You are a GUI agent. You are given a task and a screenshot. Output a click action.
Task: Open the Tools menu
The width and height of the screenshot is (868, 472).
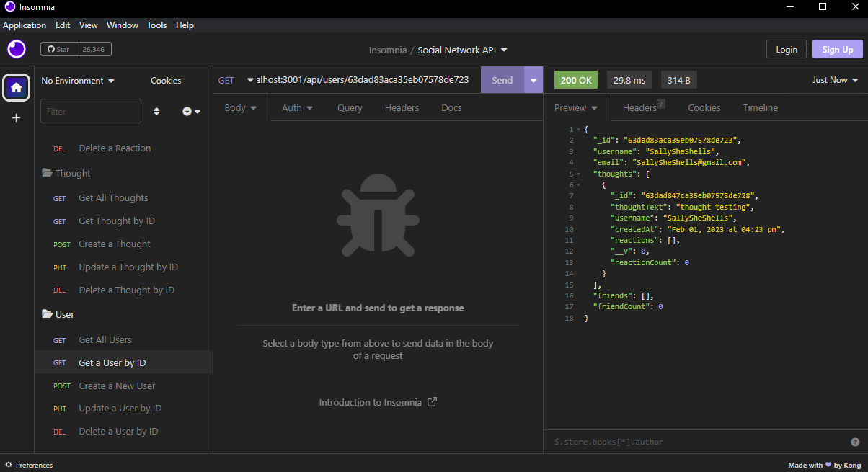tap(156, 25)
